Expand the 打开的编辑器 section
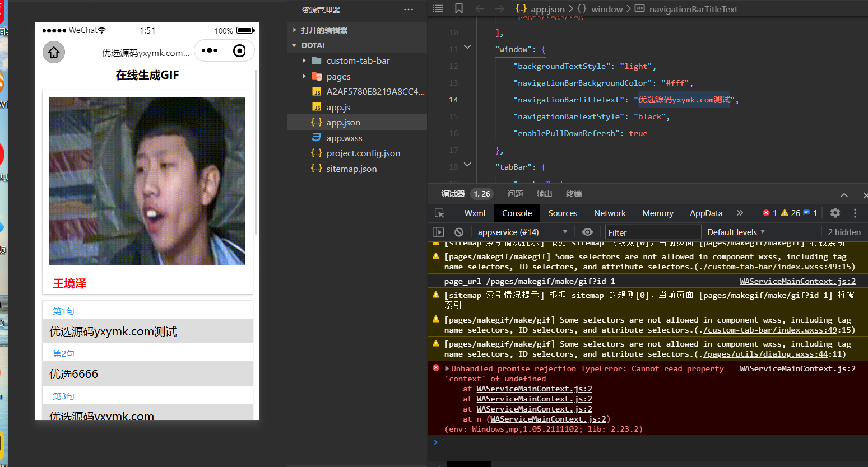The width and height of the screenshot is (868, 467). tap(294, 30)
